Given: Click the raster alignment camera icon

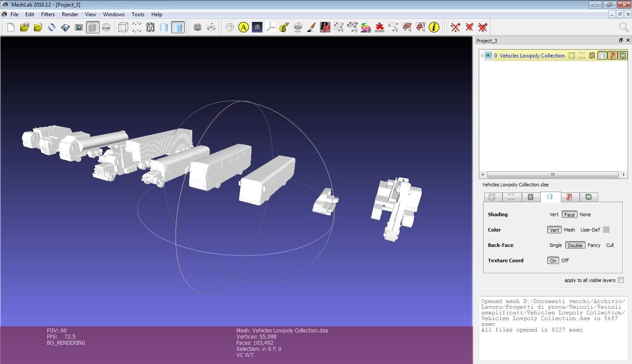Looking at the screenshot, I should 298,27.
